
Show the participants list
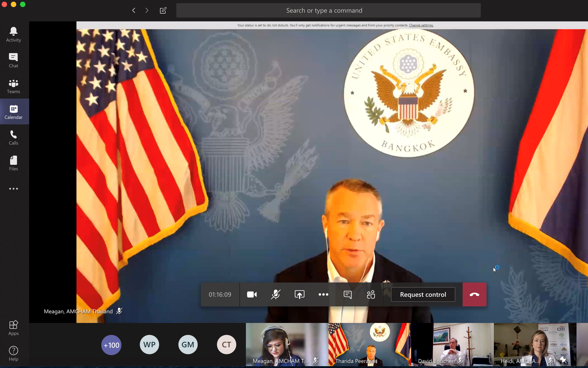[371, 294]
